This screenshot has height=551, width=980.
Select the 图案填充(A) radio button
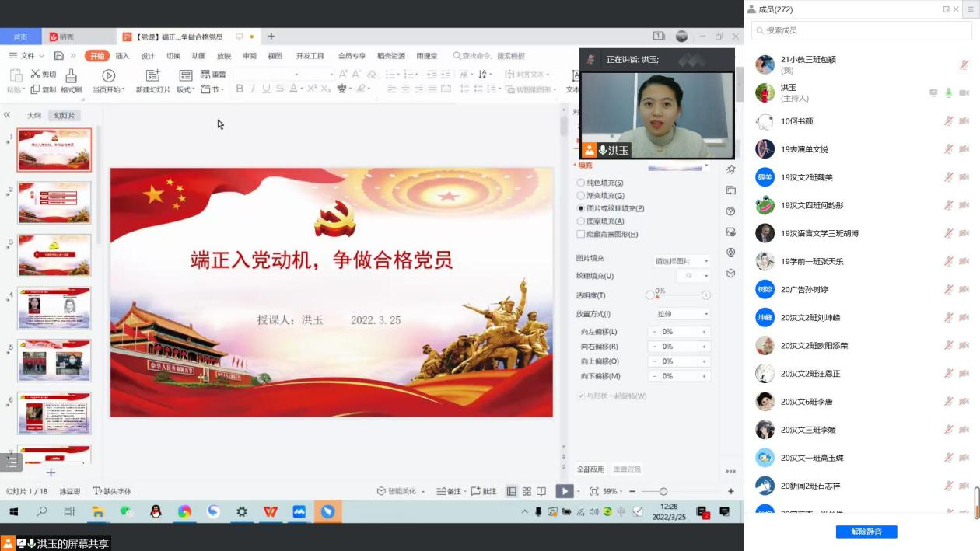tap(580, 221)
